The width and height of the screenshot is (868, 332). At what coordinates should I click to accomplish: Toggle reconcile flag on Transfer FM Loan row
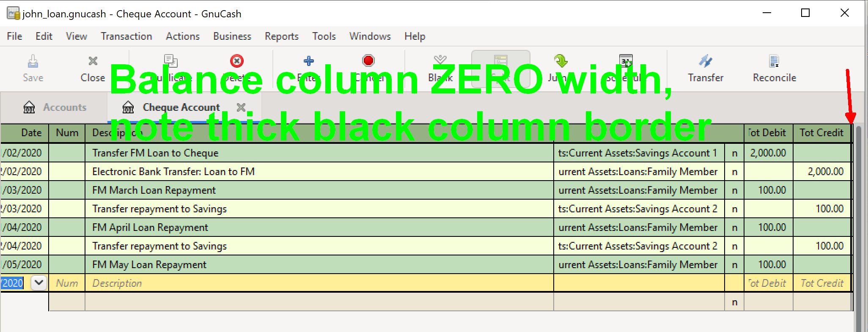point(734,153)
